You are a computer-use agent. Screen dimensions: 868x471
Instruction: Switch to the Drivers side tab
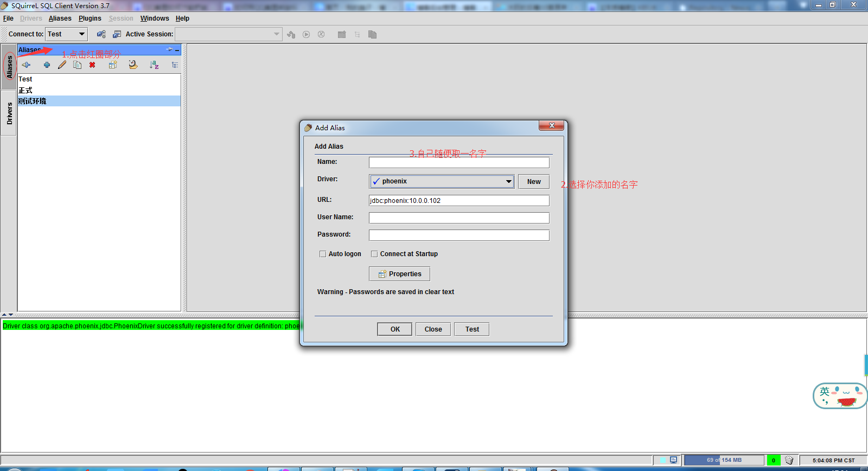point(9,113)
